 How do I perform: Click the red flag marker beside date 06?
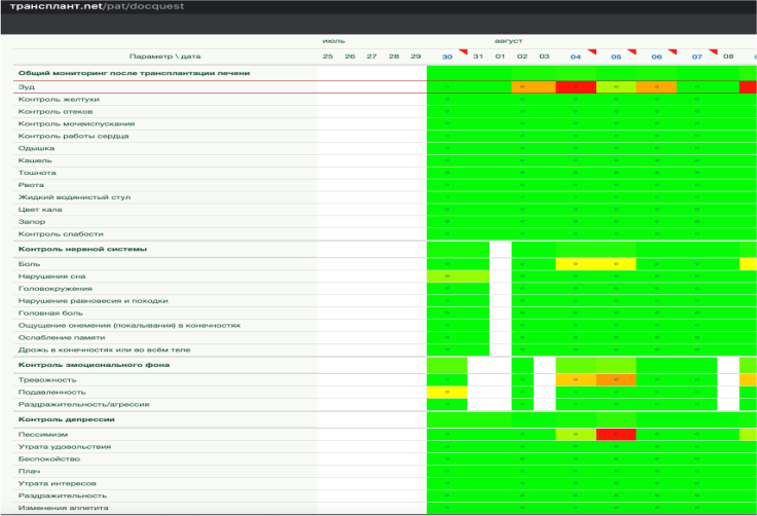pos(672,52)
